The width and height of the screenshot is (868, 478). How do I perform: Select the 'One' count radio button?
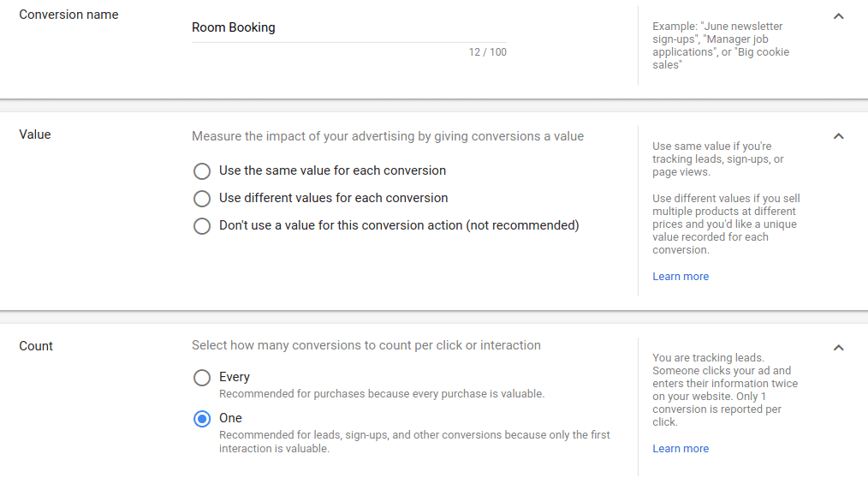pyautogui.click(x=202, y=419)
